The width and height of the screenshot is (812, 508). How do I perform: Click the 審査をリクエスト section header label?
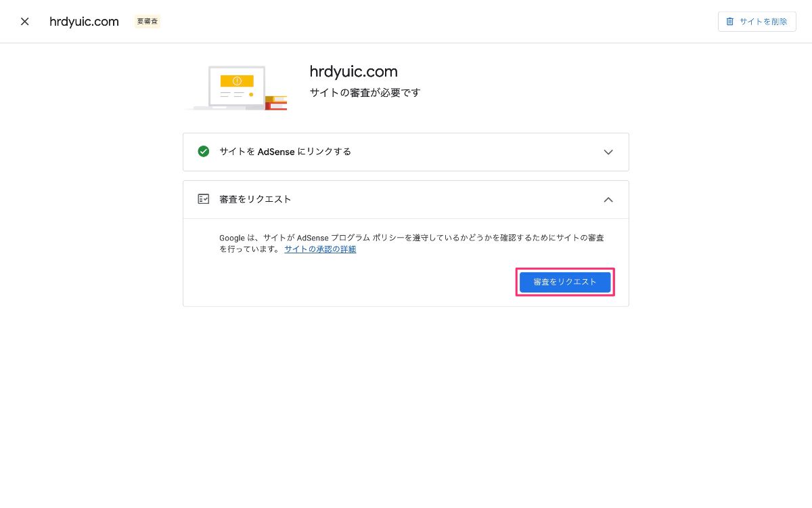coord(255,199)
